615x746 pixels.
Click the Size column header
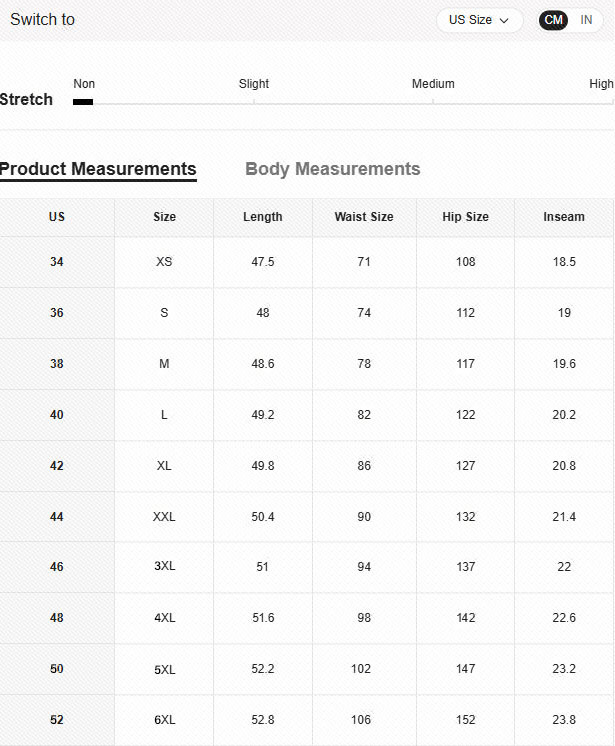tap(164, 217)
